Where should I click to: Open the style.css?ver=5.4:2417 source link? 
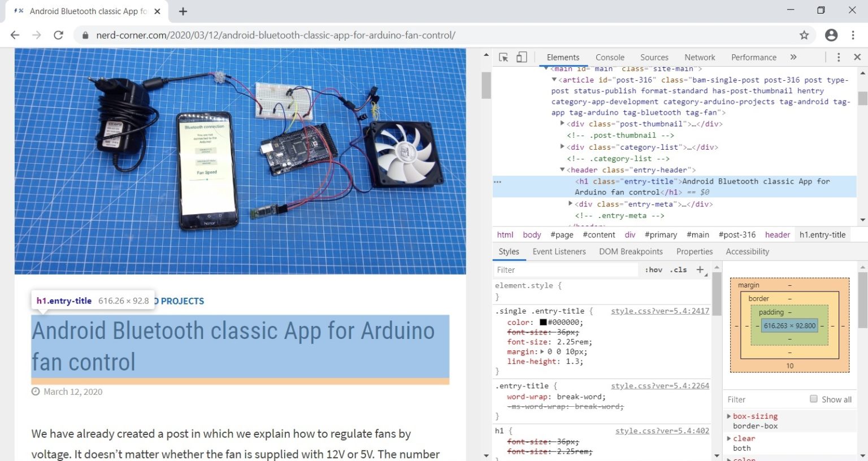[659, 311]
